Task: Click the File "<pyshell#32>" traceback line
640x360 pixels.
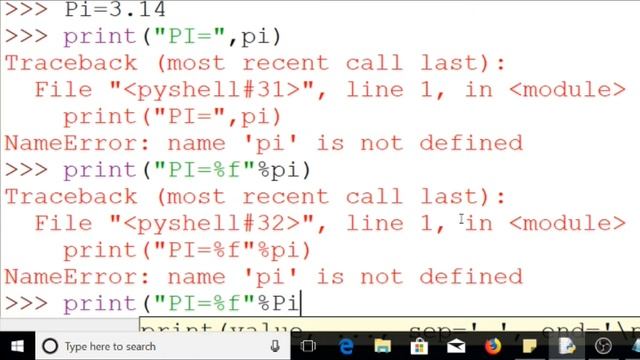Action: pyautogui.click(x=330, y=223)
